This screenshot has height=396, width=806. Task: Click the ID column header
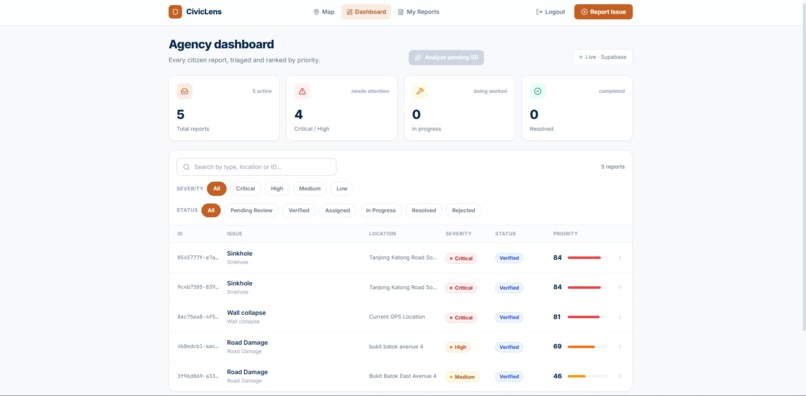pyautogui.click(x=180, y=234)
